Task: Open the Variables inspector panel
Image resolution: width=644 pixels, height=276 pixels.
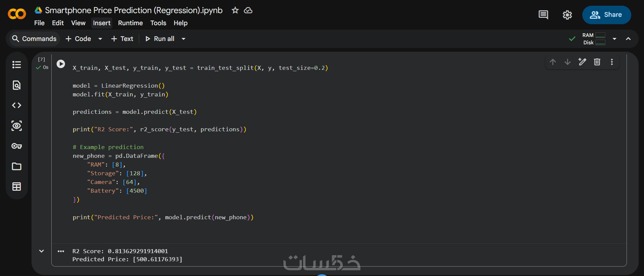Action: click(x=16, y=126)
